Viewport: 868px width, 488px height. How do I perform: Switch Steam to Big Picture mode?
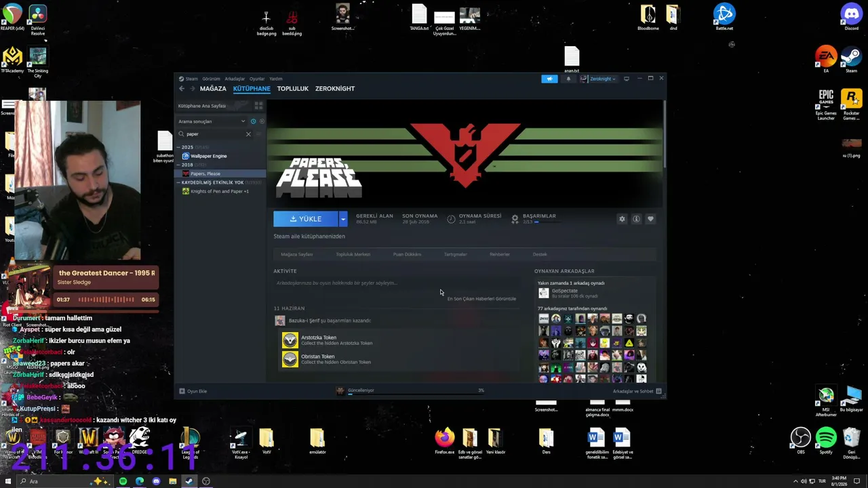[626, 79]
